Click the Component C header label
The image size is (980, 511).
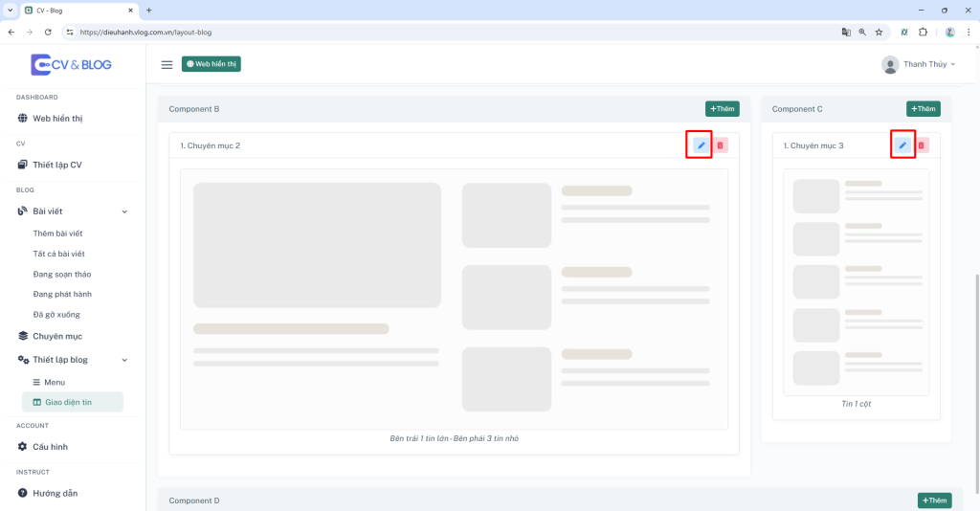tap(797, 109)
